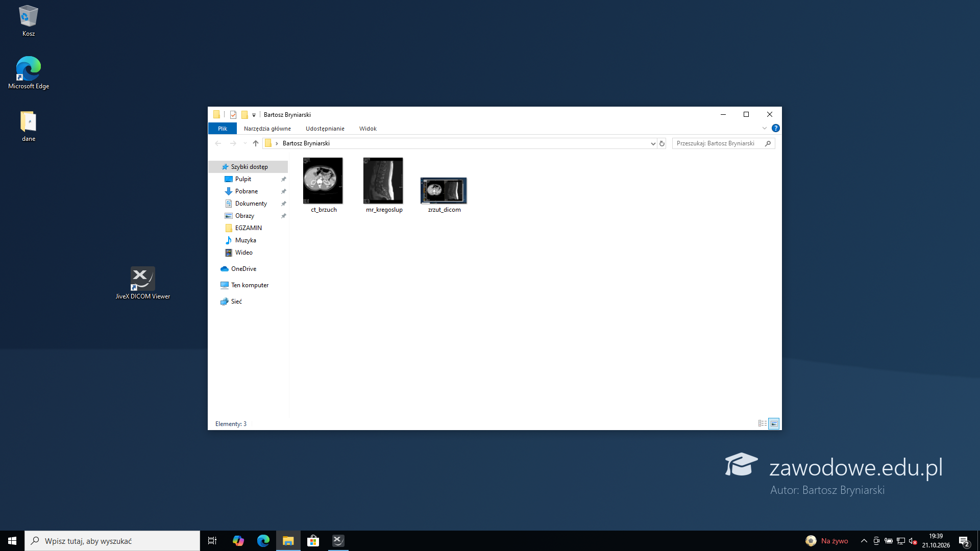This screenshot has width=980, height=551.
Task: Open the Plik ribbon tab
Action: pyautogui.click(x=223, y=129)
